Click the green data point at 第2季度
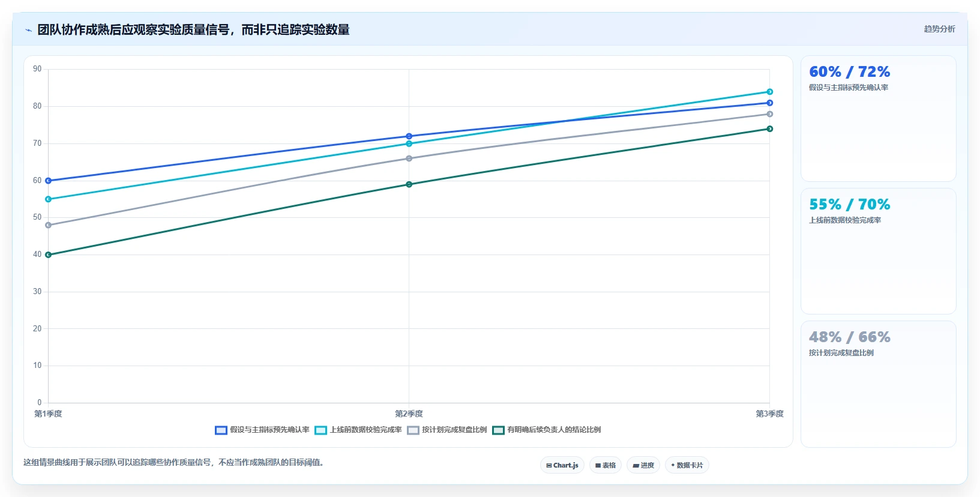This screenshot has height=497, width=980. coord(409,184)
